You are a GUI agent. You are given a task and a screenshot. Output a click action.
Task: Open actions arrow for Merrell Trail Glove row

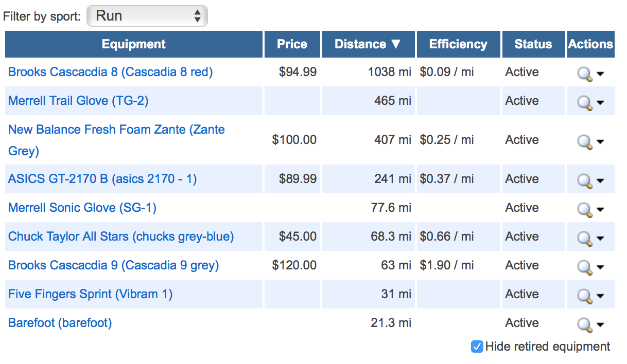pyautogui.click(x=600, y=103)
